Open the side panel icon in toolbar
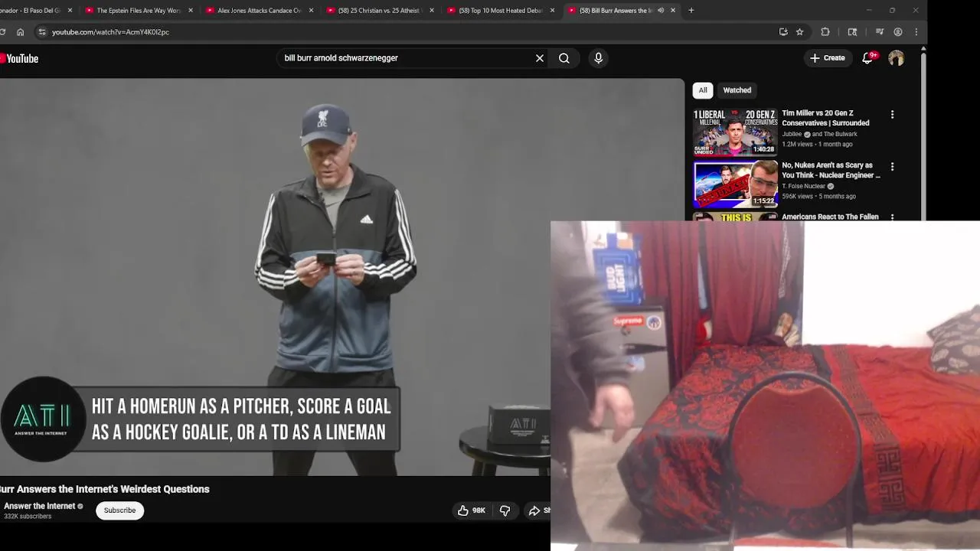Viewport: 980px width, 551px height. pyautogui.click(x=852, y=32)
